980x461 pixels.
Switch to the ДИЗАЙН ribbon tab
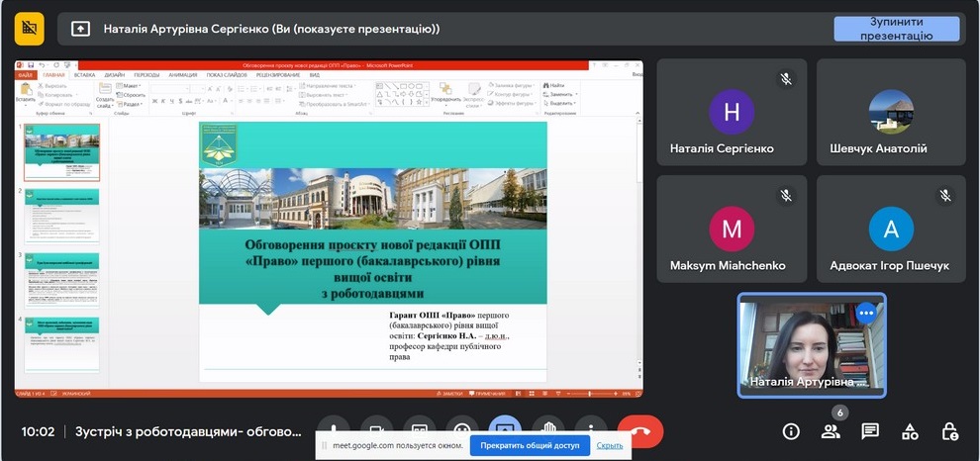point(115,75)
